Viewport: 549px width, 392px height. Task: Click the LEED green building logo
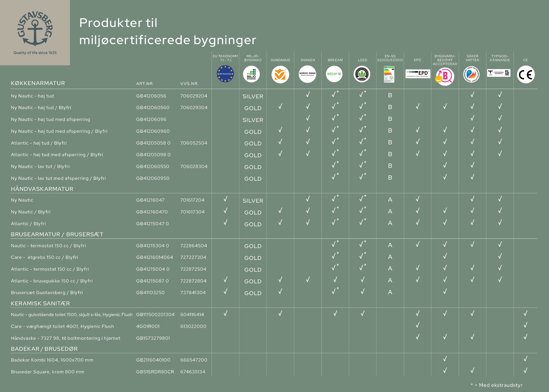[362, 74]
